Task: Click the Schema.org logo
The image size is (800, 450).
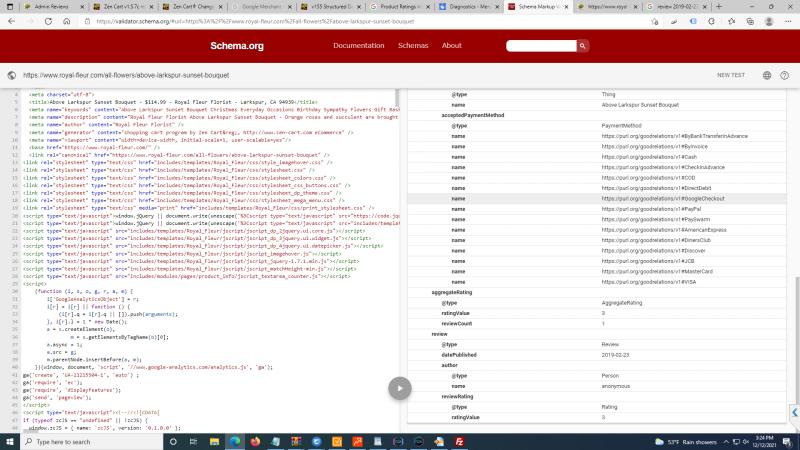Action: [237, 46]
